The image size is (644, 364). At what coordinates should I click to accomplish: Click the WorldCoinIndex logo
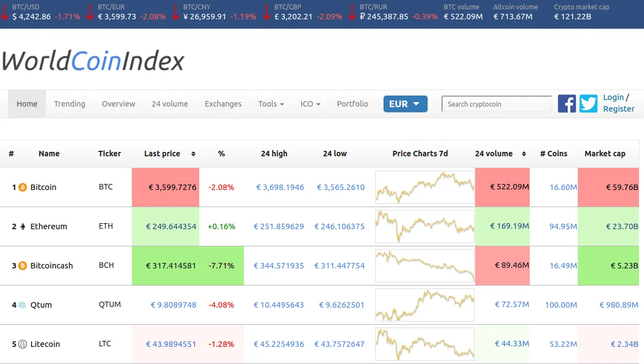point(93,61)
